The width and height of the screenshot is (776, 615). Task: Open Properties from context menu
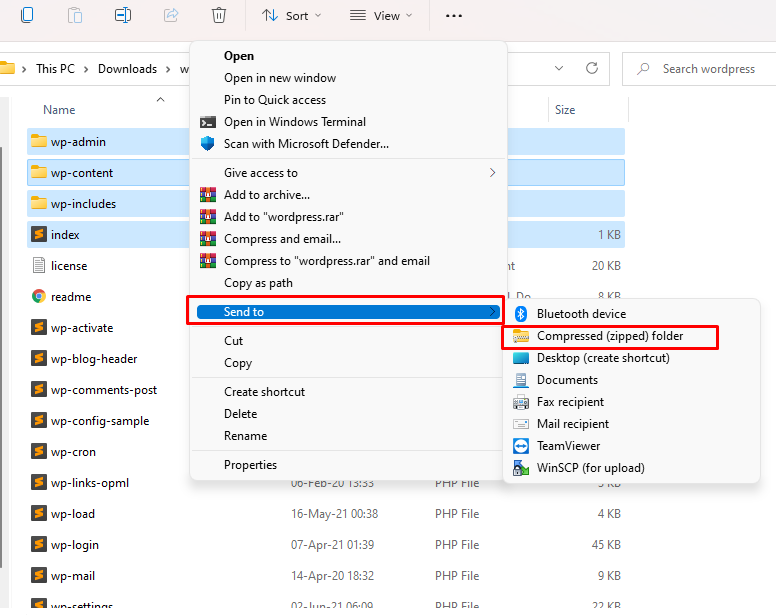[x=348, y=465]
